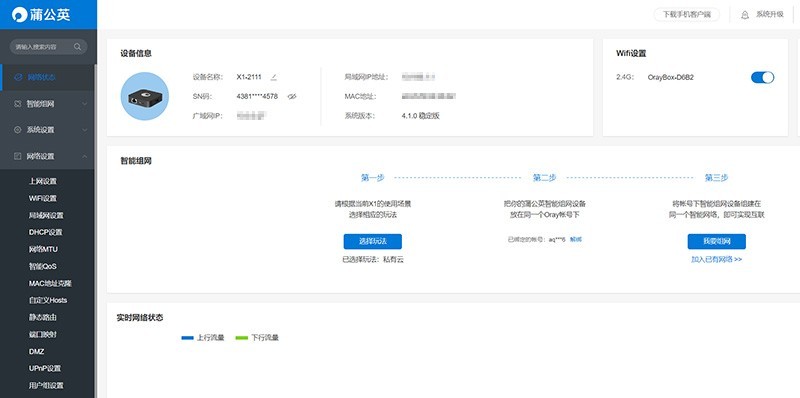
Task: Click the 第一步 step label
Action: (372, 178)
